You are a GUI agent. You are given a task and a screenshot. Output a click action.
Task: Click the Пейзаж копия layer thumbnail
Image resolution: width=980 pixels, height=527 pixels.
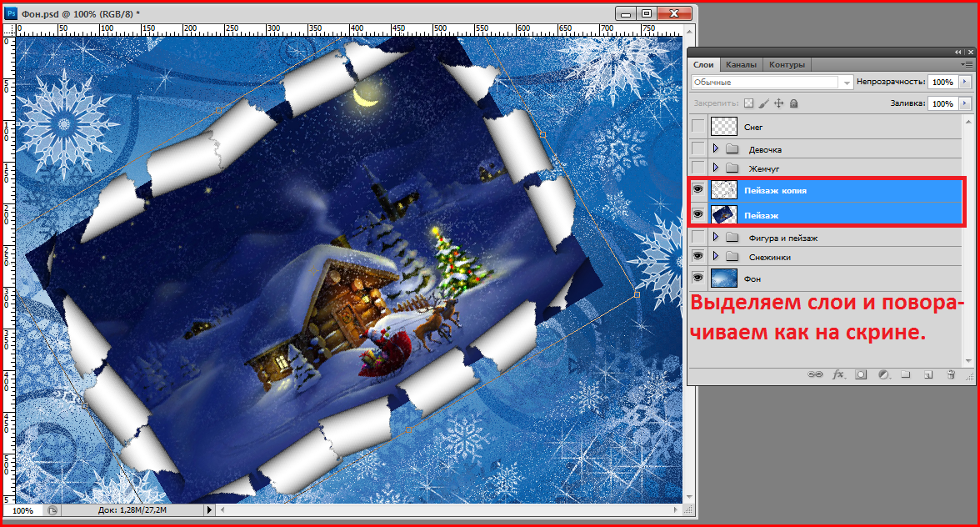click(723, 190)
